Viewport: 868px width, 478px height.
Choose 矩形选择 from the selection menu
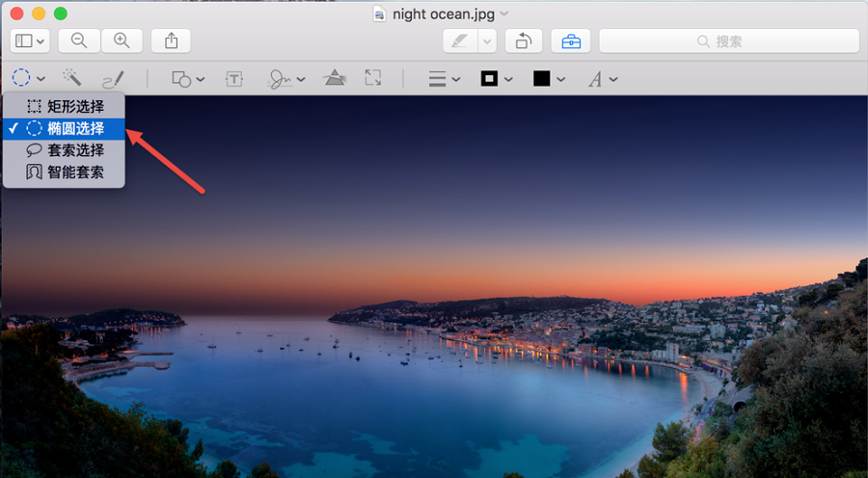tap(64, 106)
